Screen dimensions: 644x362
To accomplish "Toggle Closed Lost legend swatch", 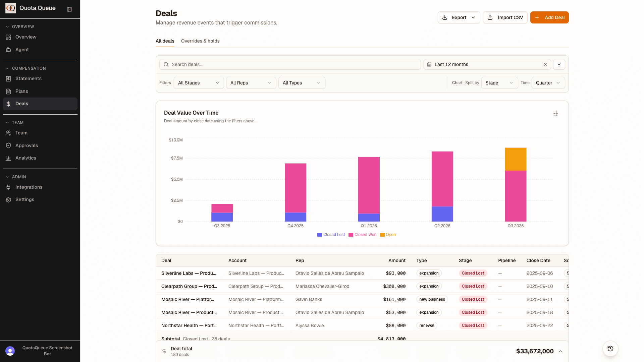I will (320, 235).
